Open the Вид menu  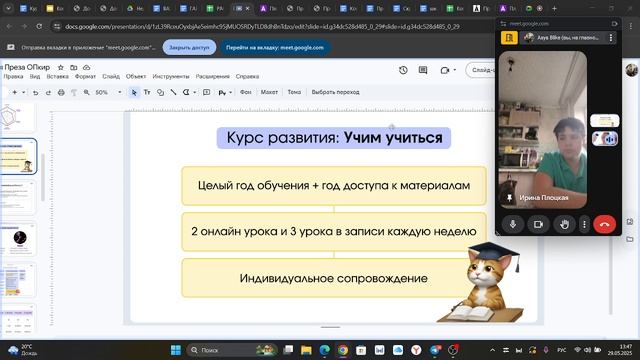coord(35,76)
